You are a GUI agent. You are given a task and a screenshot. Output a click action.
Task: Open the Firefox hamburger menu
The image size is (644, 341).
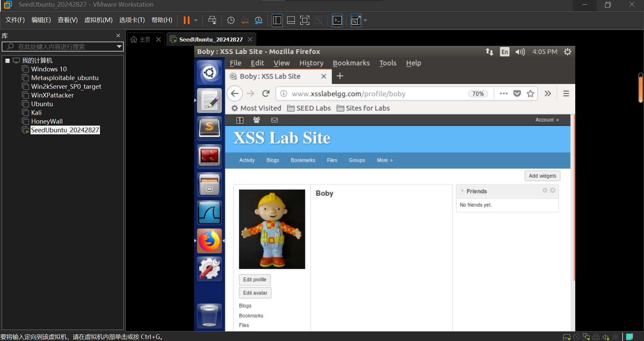566,93
